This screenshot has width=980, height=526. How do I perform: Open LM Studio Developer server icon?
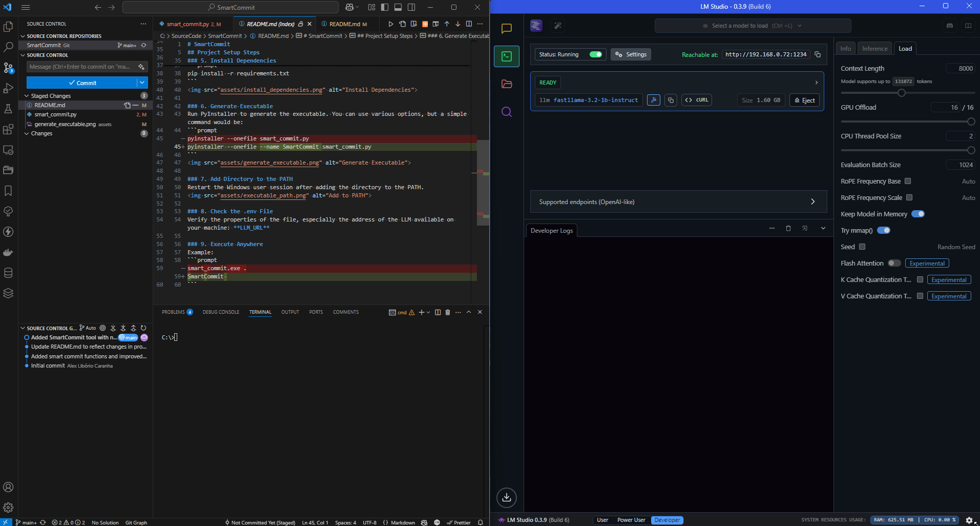(x=507, y=56)
